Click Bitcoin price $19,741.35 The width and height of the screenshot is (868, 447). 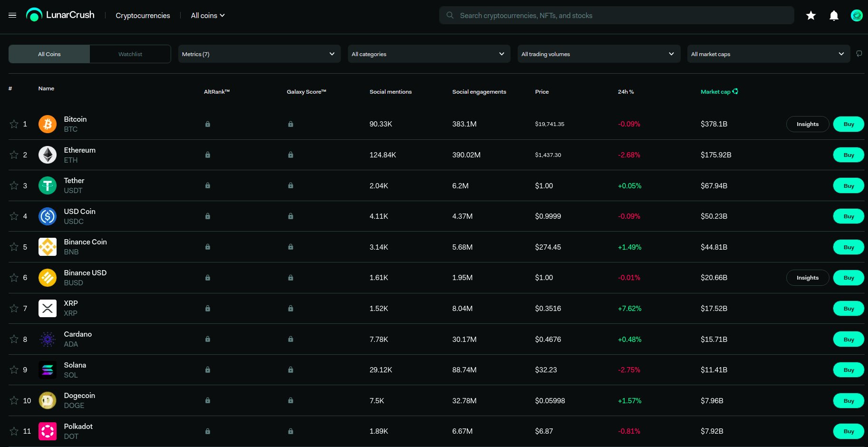click(x=550, y=124)
